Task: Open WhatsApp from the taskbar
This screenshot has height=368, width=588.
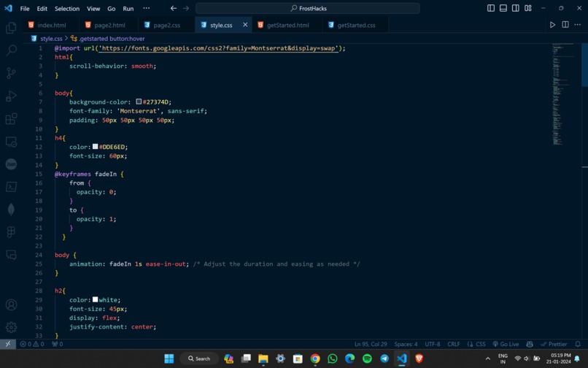Action: tap(332, 359)
